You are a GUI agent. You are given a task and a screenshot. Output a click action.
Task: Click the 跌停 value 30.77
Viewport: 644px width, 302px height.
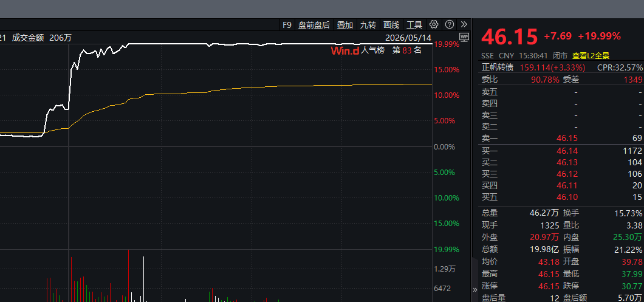click(x=632, y=286)
